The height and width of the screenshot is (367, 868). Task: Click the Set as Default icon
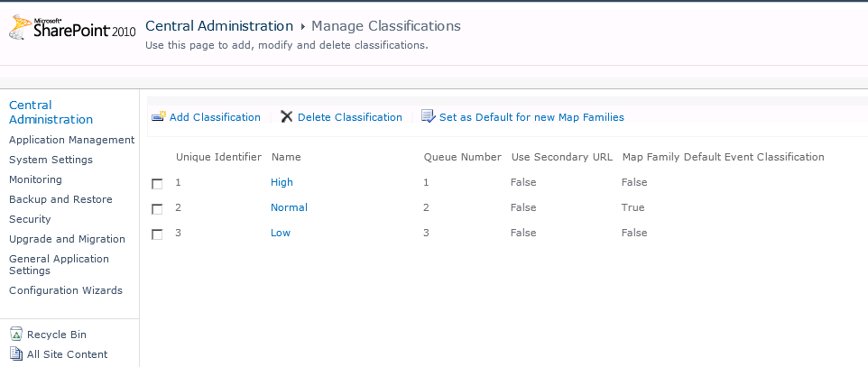[429, 117]
